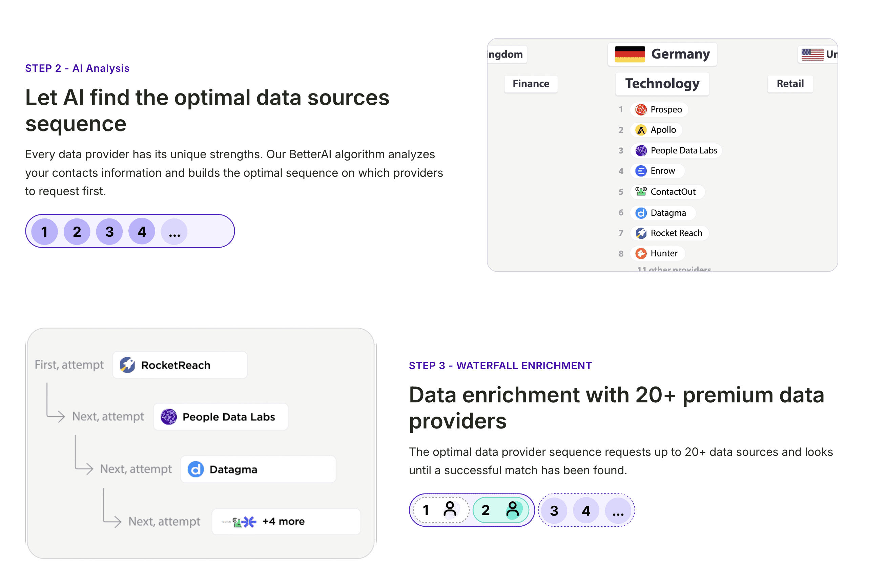The image size is (887, 588).
Task: Click the People Data Labs icon under Technology
Action: [x=641, y=150]
